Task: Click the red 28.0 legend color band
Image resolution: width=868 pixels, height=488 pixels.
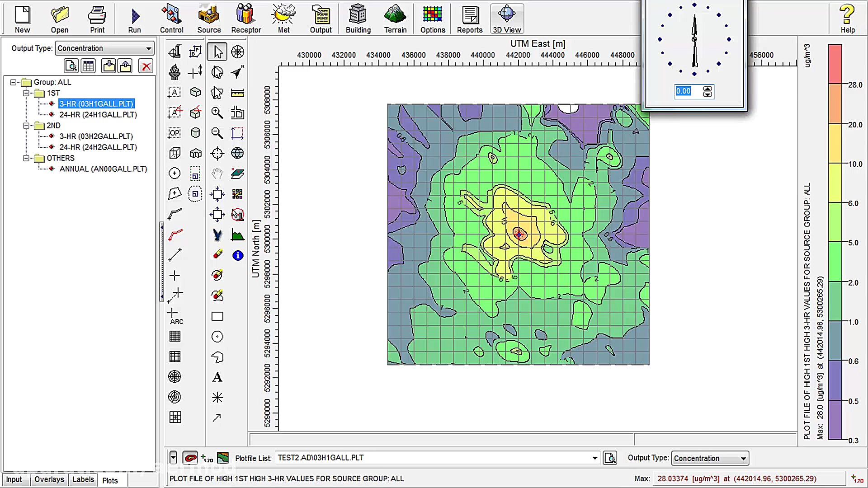Action: click(835, 64)
